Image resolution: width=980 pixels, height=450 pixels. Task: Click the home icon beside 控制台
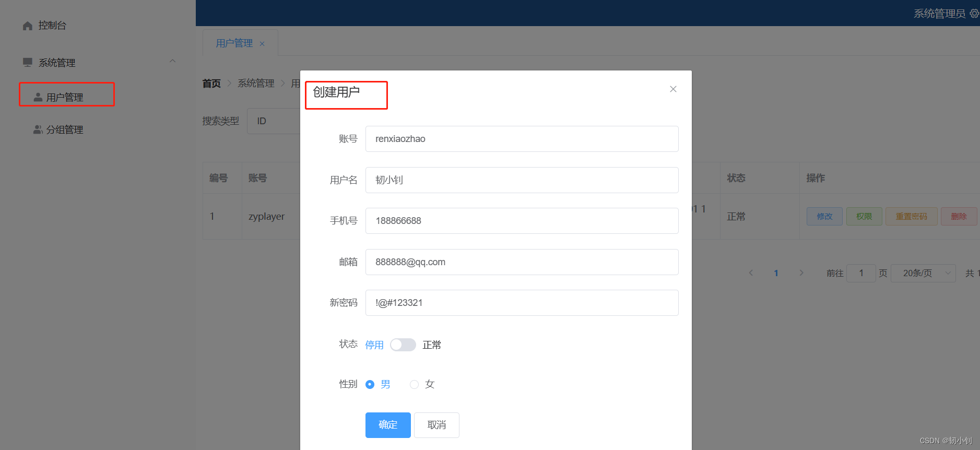(x=28, y=26)
